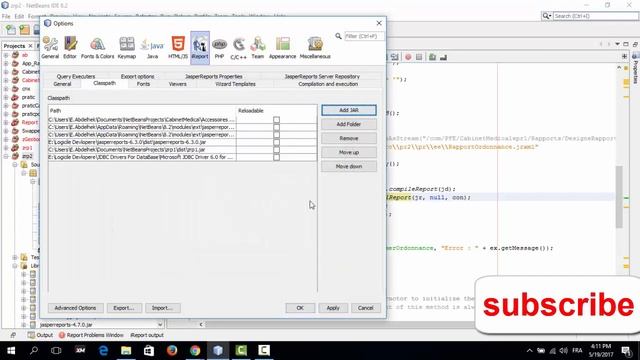Click the NetBeans taskbar cube icon
This screenshot has width=640, height=360.
218,350
